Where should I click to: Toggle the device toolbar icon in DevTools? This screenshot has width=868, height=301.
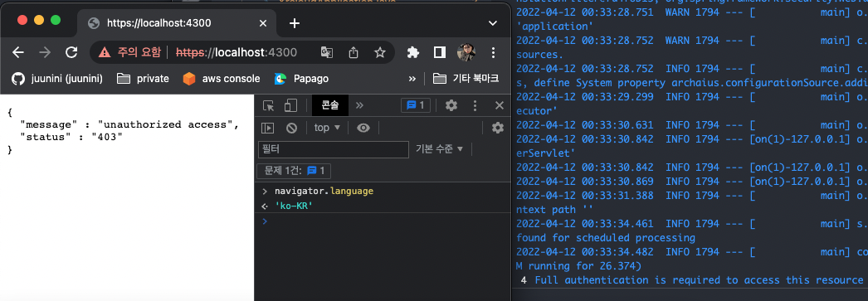290,105
